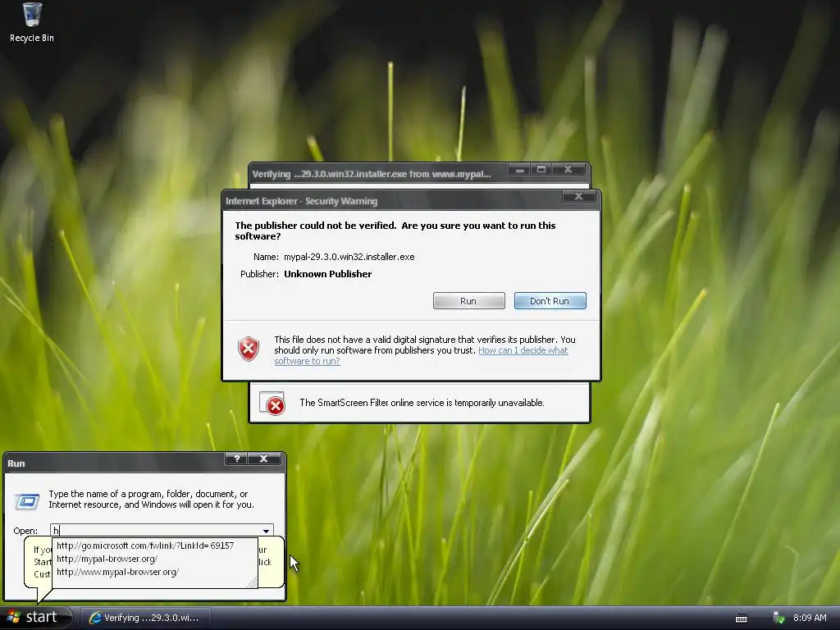Click Run in the Security Warning dialog
The image size is (840, 630).
[468, 301]
